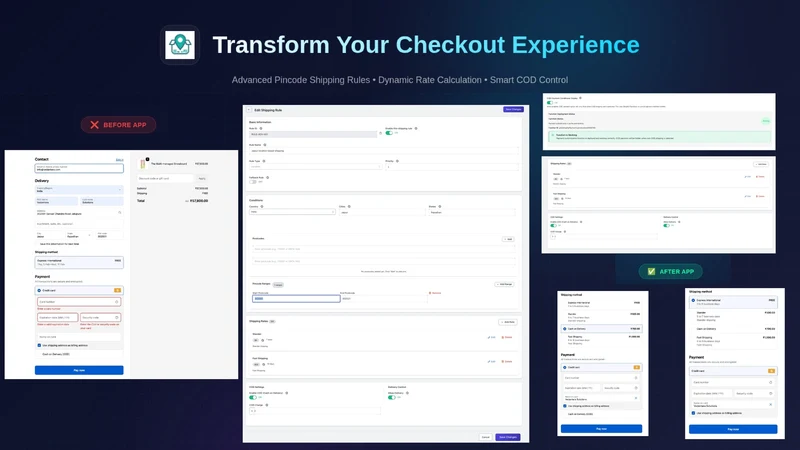
Task: Click the help icon next to States in Conditions
Action: (x=440, y=207)
